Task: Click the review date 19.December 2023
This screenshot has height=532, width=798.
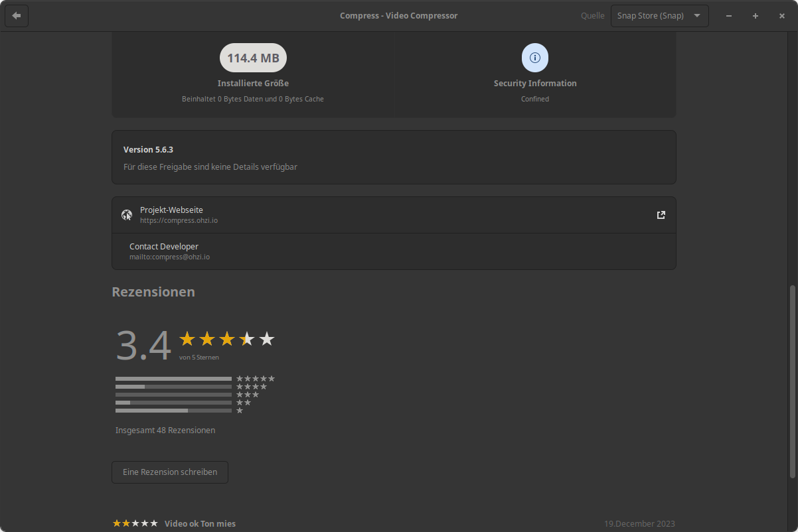Action: tap(639, 524)
